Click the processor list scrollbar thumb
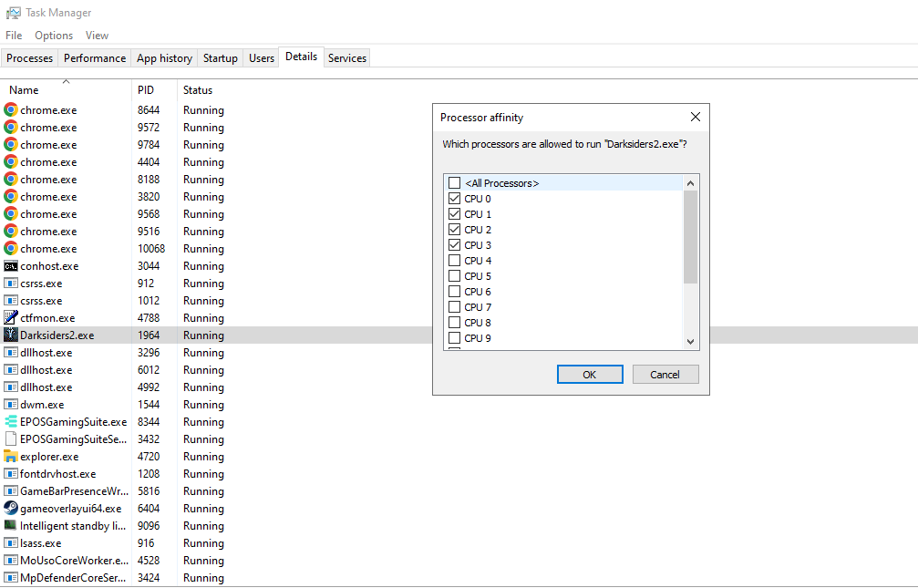The image size is (918, 588). (x=690, y=237)
